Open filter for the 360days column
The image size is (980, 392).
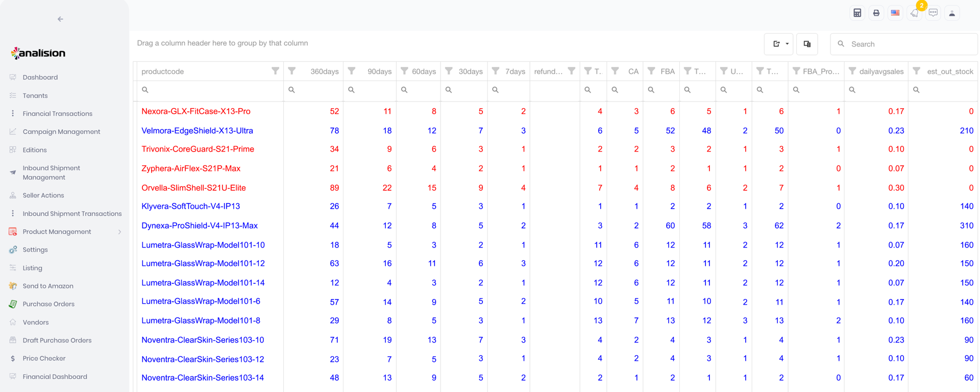292,71
